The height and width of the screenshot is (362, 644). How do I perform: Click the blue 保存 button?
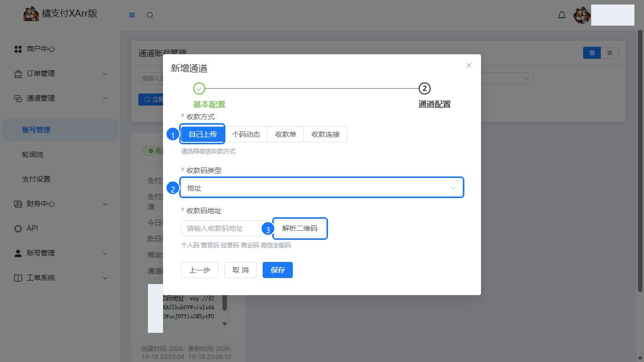[278, 270]
